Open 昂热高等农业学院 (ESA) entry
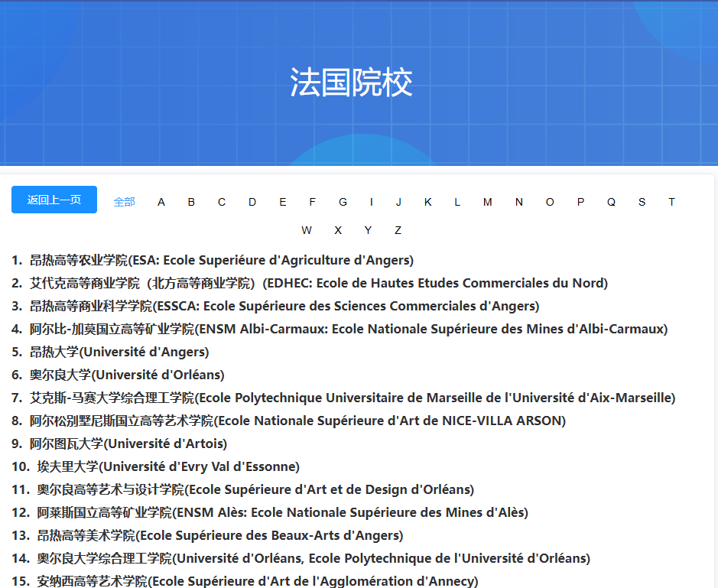This screenshot has width=718, height=588. pyautogui.click(x=222, y=260)
